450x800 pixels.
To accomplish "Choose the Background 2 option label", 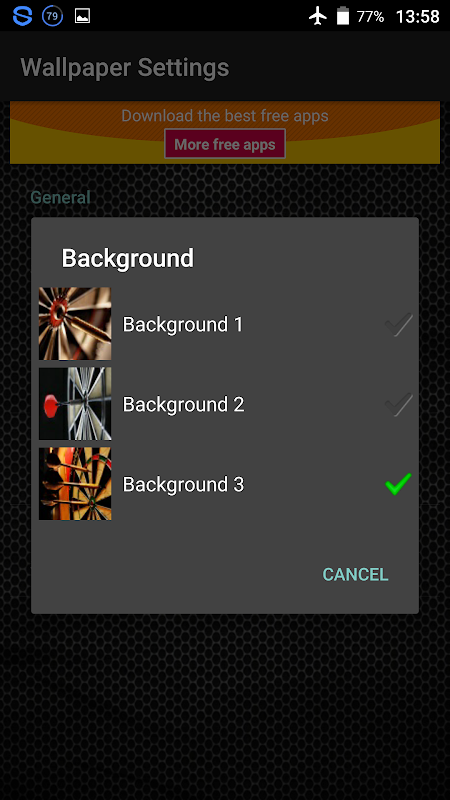I will (x=183, y=405).
